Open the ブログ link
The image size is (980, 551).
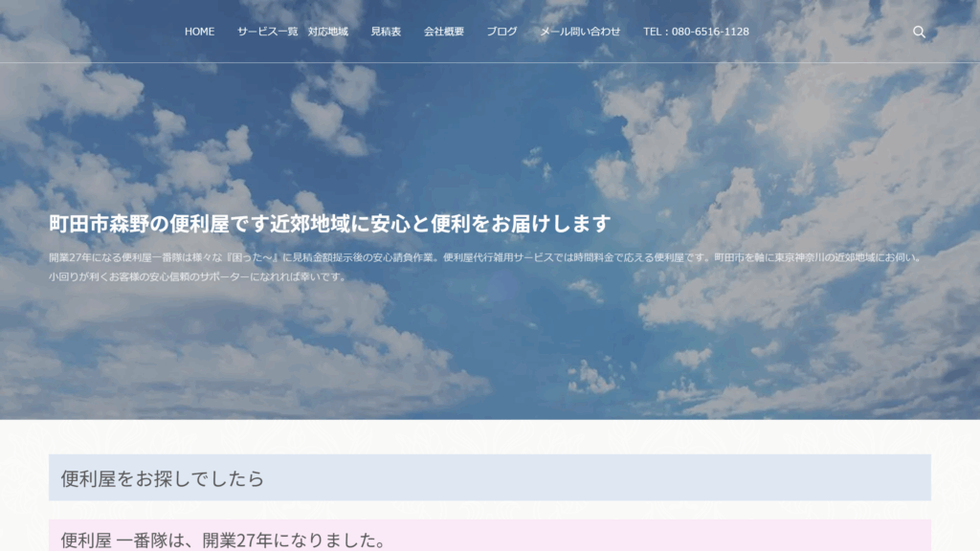[501, 32]
